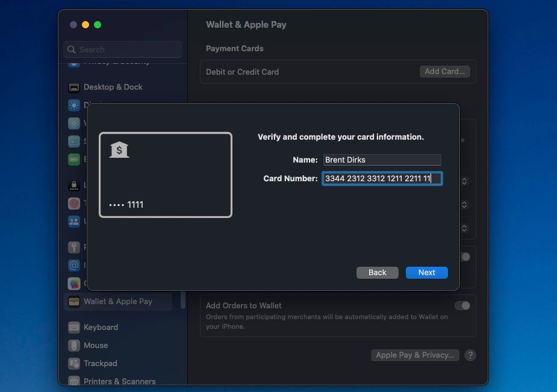Screen dimensions: 557x392
Task: Select the Trackpad icon
Action: coord(74,363)
